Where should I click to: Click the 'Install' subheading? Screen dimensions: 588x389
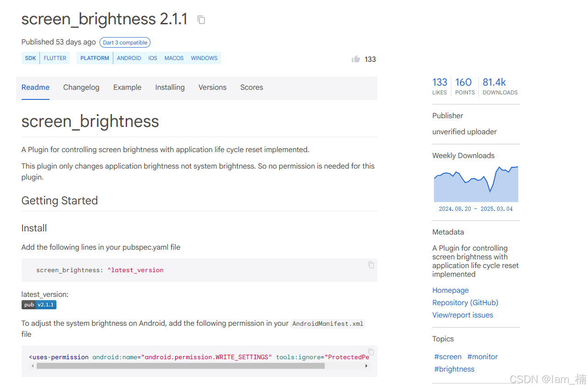coord(34,228)
